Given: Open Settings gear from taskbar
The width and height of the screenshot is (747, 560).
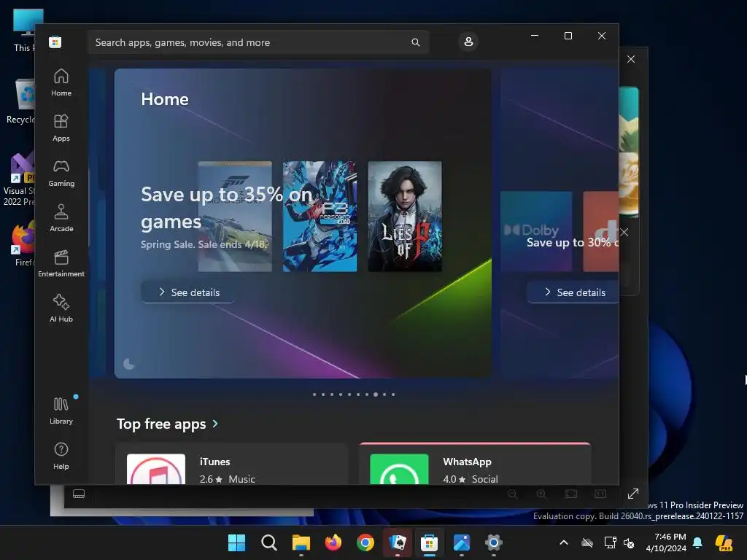Looking at the screenshot, I should coord(494,542).
